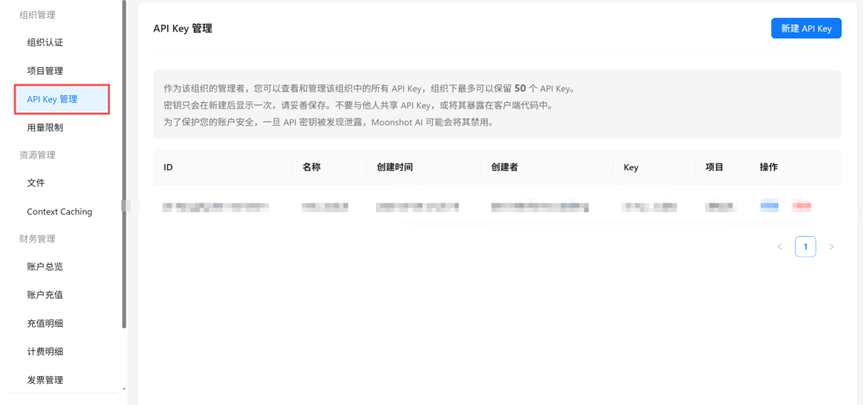
Task: Open Context Caching page
Action: click(59, 211)
